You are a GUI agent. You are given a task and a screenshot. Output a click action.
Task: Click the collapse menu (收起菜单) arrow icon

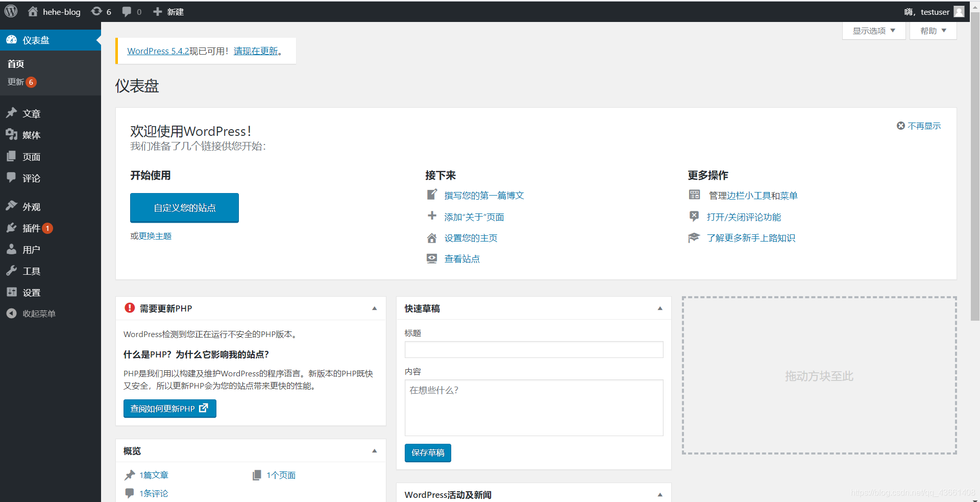pos(11,314)
